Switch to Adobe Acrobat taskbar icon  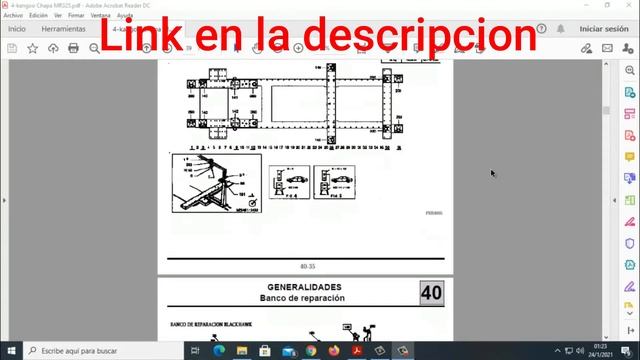[x=357, y=351]
